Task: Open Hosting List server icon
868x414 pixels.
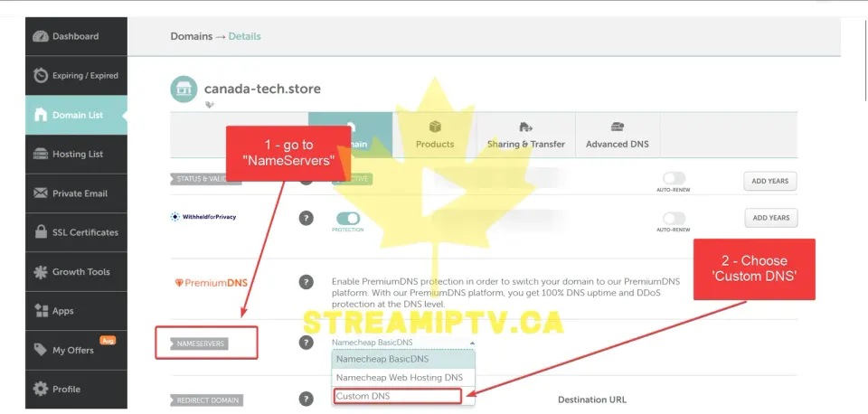Action: click(x=41, y=154)
